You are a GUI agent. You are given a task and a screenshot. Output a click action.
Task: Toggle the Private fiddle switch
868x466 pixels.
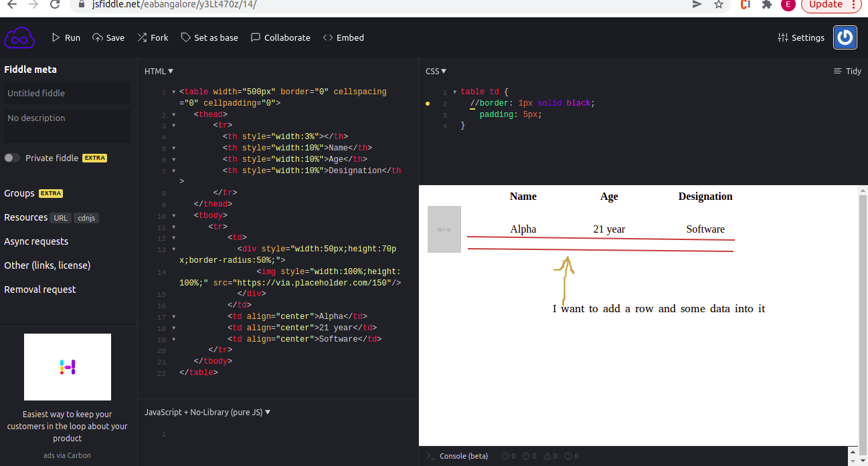click(x=12, y=158)
